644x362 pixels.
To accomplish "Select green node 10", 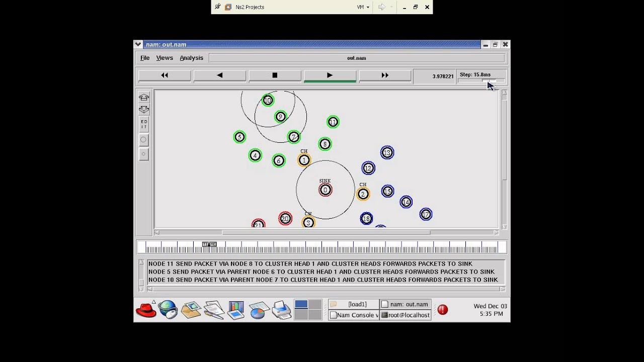I will tap(268, 101).
